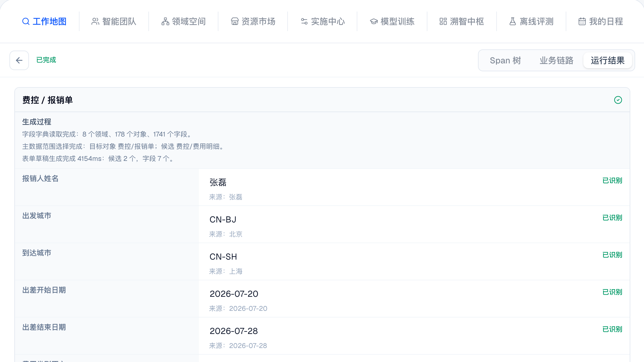Click the 领域空间 hierarchy icon
This screenshot has height=362, width=644.
click(165, 21)
